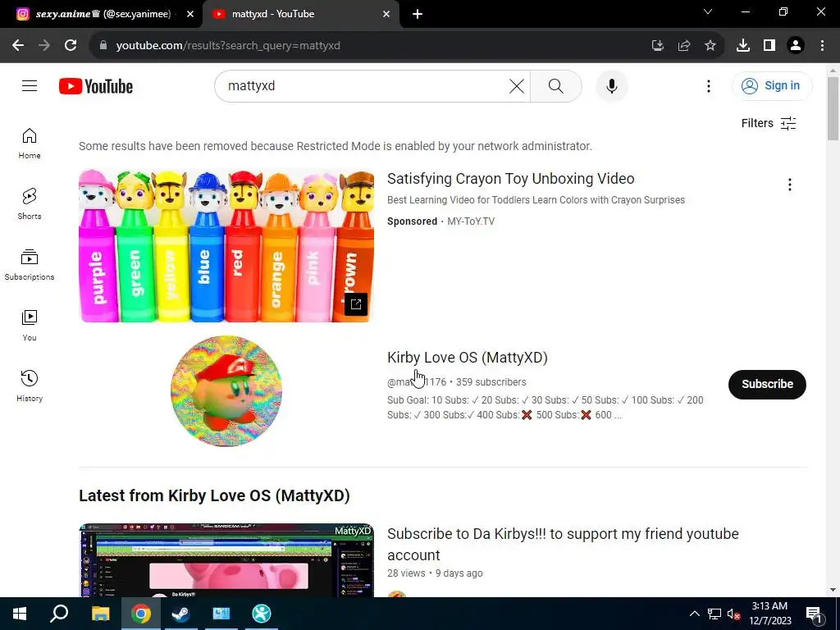Open Chrome three-dot menu
Image resolution: width=840 pixels, height=630 pixels.
pyautogui.click(x=822, y=46)
